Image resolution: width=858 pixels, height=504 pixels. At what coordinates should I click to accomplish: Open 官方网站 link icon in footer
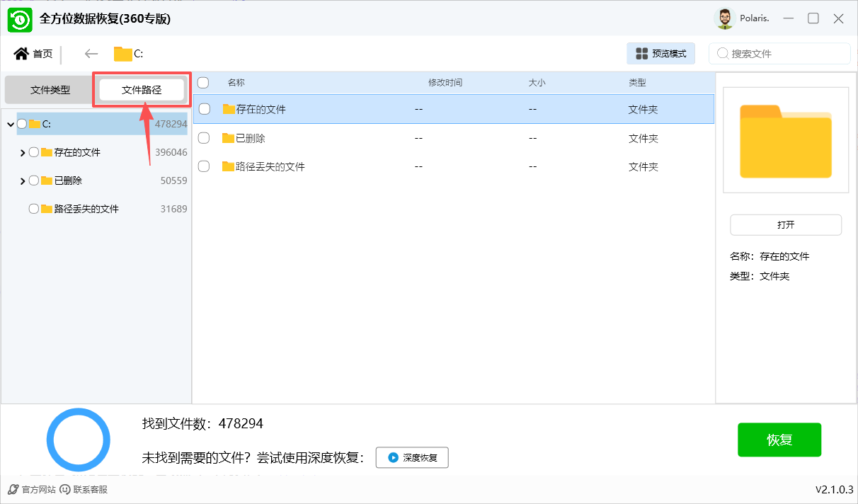(x=13, y=489)
